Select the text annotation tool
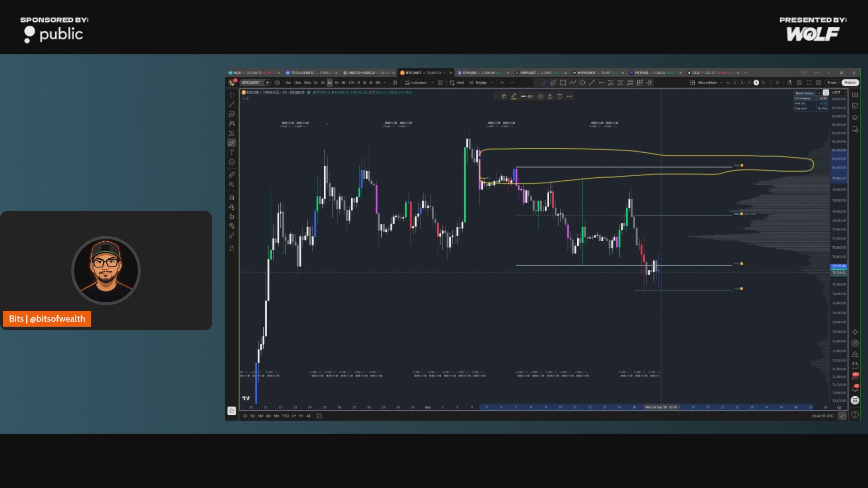The width and height of the screenshot is (868, 488). [x=231, y=152]
